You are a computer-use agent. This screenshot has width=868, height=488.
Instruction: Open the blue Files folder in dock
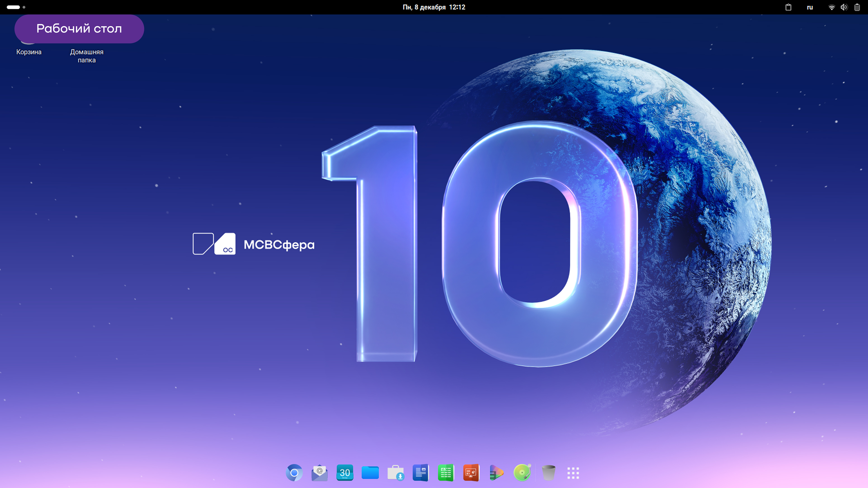point(370,473)
